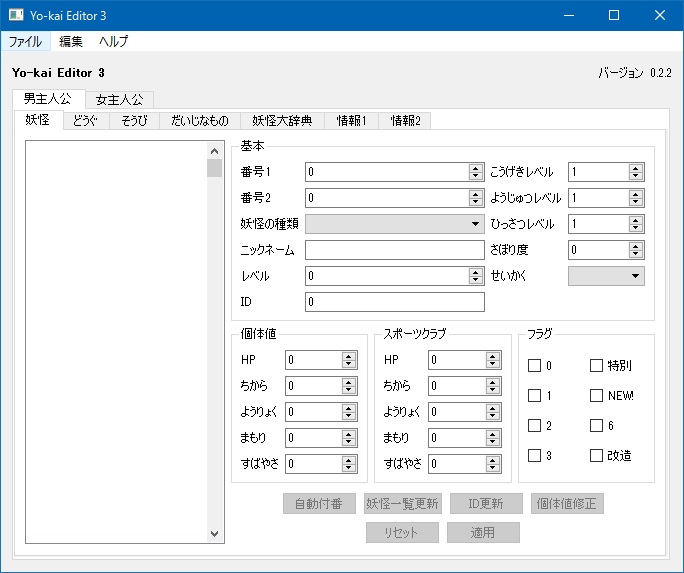The height and width of the screenshot is (573, 684).
Task: Decrease スポーツクラブ ちから with down arrow
Action: coord(492,390)
